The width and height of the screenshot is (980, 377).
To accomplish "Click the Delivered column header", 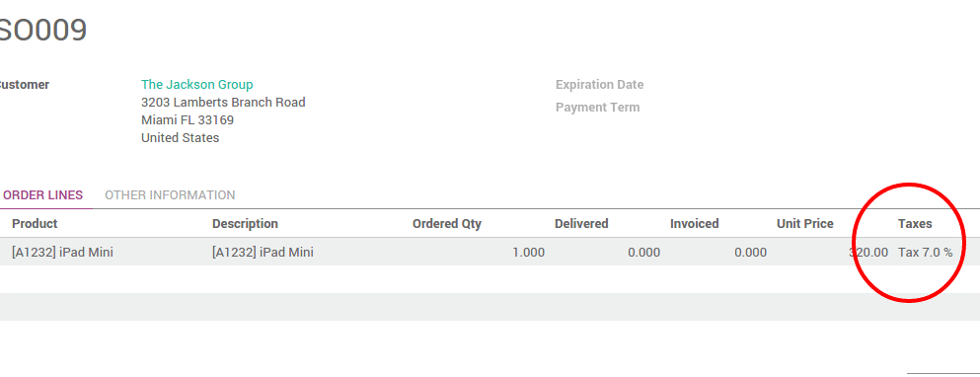I will (x=581, y=223).
